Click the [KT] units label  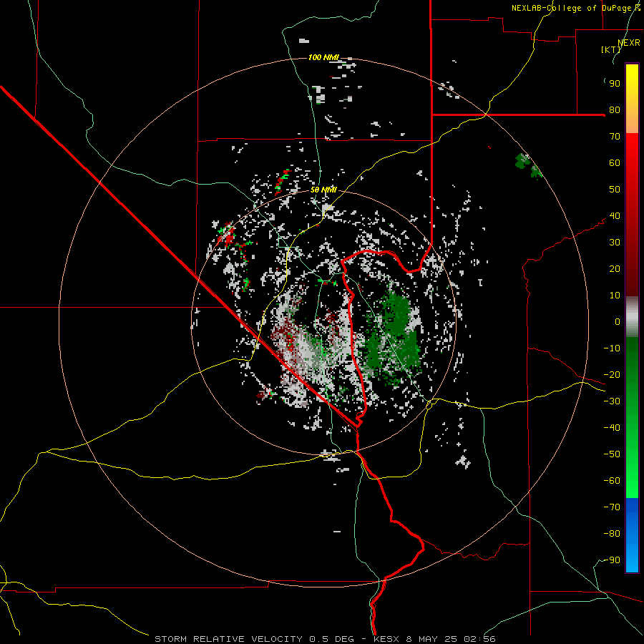tap(610, 49)
